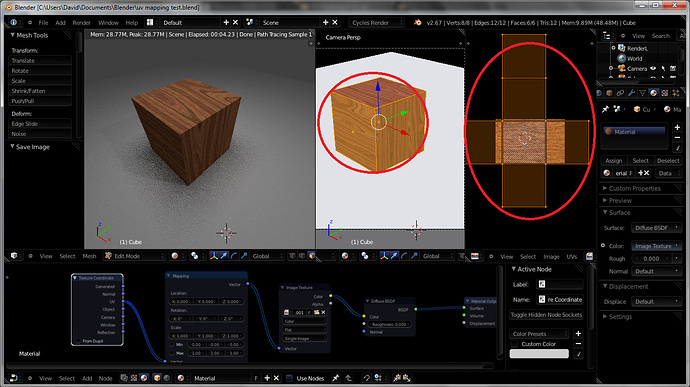
Task: Toggle the Custom Color checkbox
Action: coord(514,344)
